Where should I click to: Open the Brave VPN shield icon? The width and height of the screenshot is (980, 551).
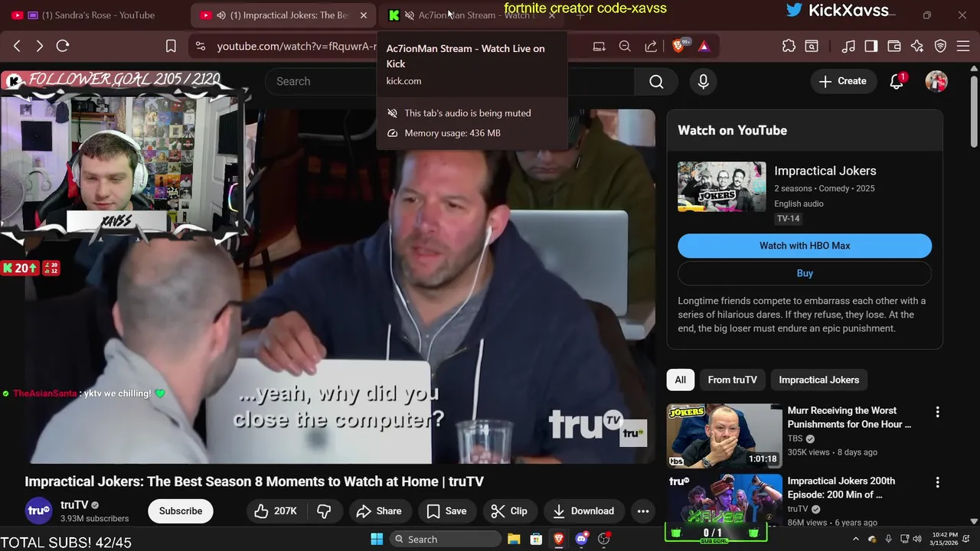point(941,46)
